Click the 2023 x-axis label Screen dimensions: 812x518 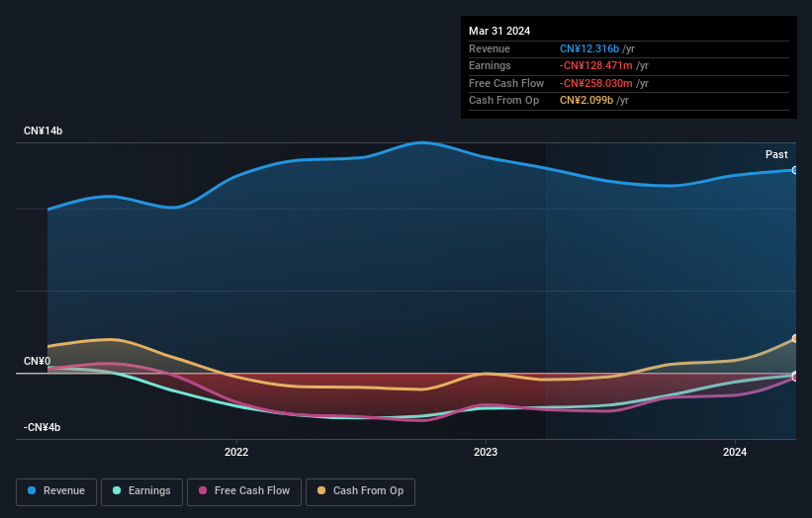tap(486, 453)
